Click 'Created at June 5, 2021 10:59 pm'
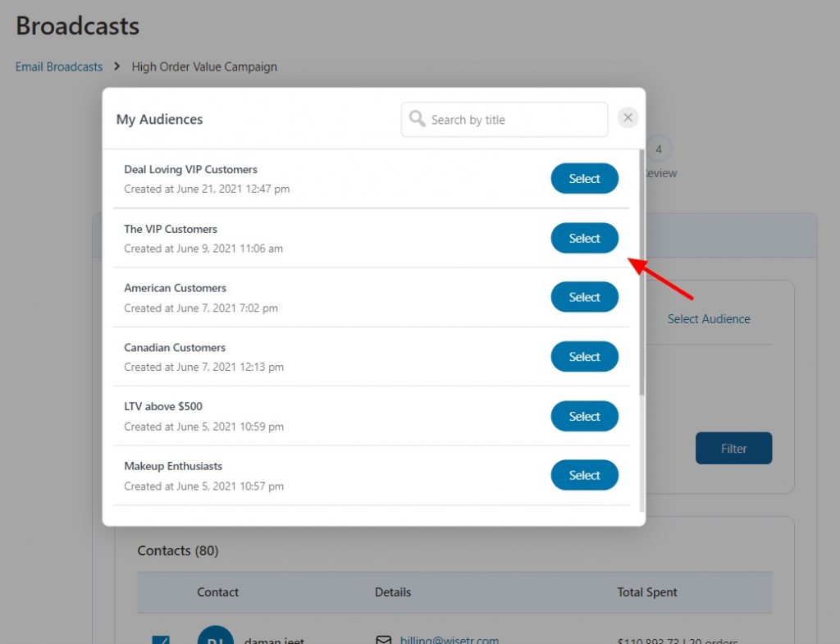840x644 pixels. point(203,427)
